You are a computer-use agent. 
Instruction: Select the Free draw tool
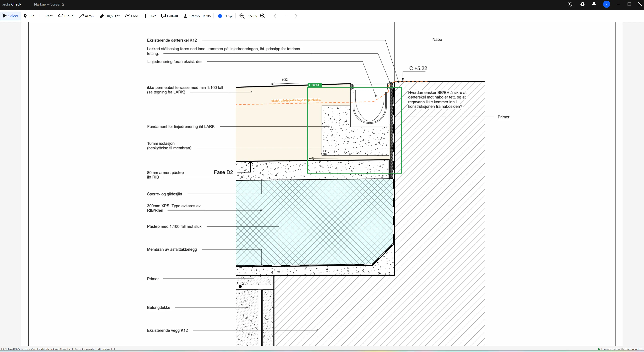pos(132,16)
